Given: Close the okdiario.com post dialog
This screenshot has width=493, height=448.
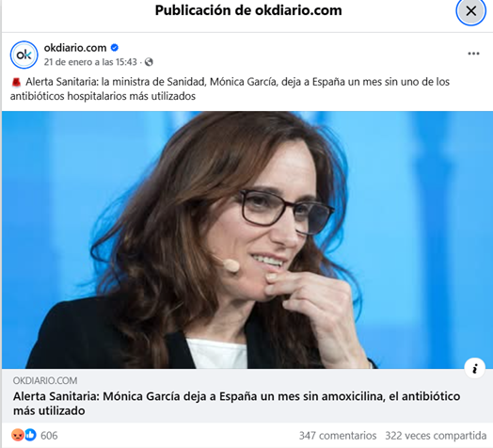Looking at the screenshot, I should coord(470,11).
